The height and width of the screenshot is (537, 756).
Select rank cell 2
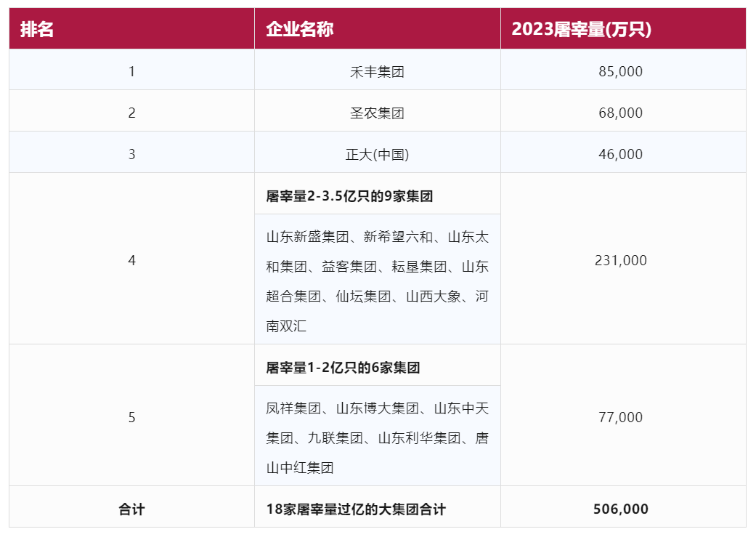click(x=131, y=111)
